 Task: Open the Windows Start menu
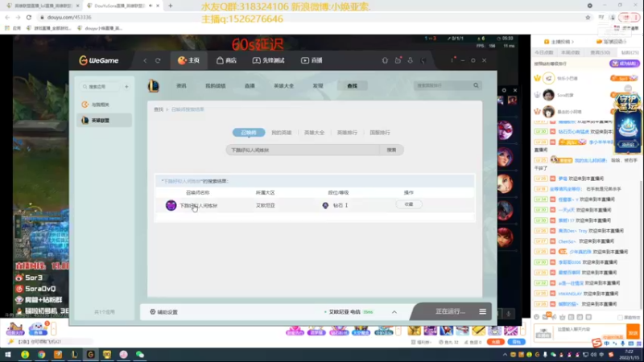coord(8,355)
